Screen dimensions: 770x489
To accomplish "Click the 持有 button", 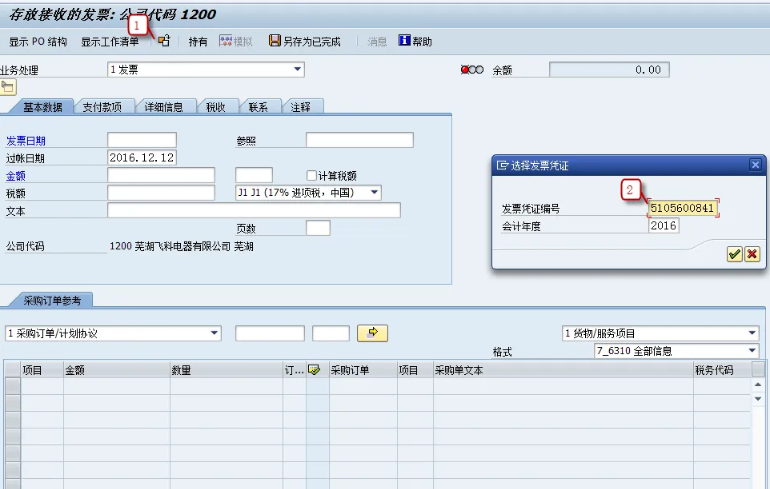I will (198, 42).
